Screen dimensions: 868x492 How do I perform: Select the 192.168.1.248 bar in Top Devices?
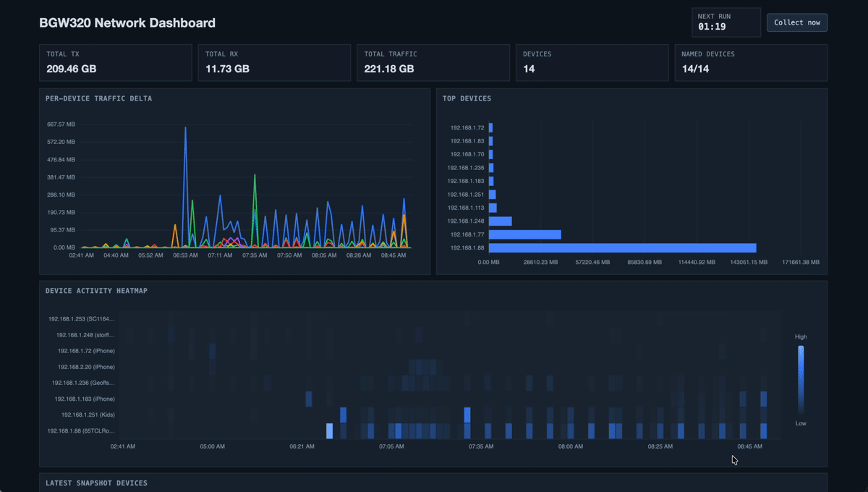click(x=501, y=221)
